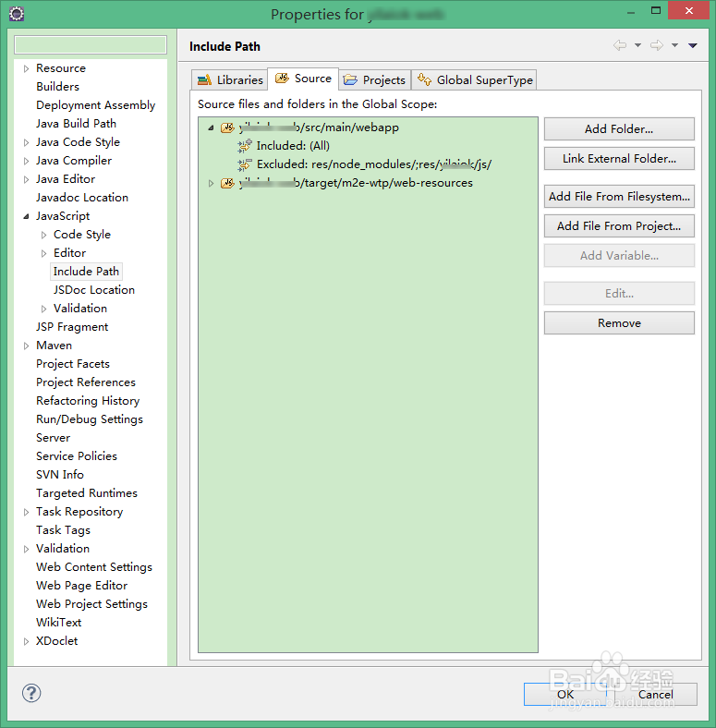Collapse the JavaScript tree node
The image size is (716, 728).
pyautogui.click(x=27, y=216)
